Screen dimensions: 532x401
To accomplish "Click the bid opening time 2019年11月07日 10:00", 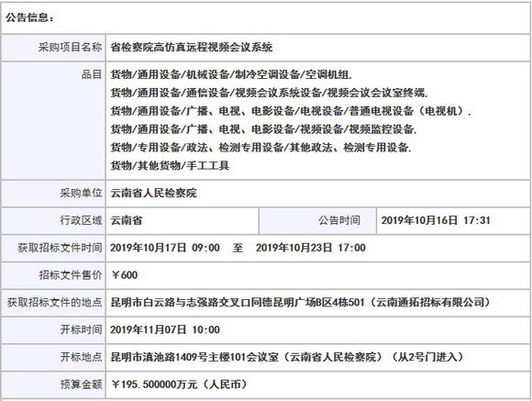I will (165, 329).
